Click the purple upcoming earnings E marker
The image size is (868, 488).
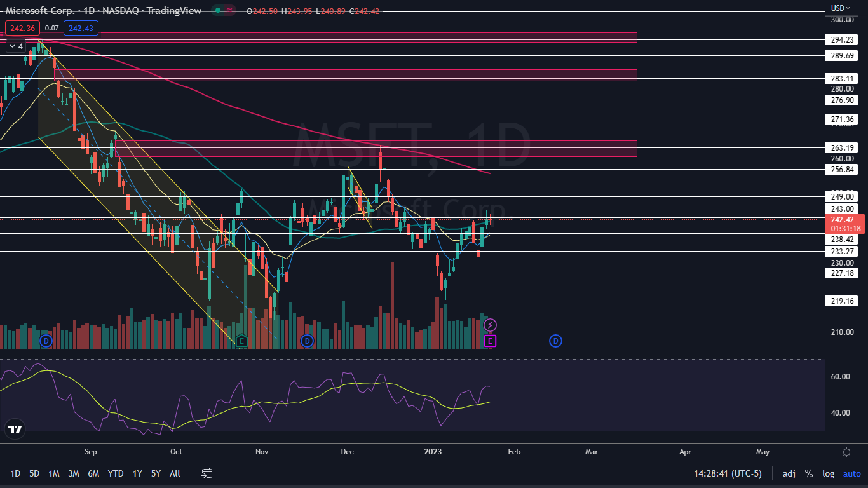point(490,341)
